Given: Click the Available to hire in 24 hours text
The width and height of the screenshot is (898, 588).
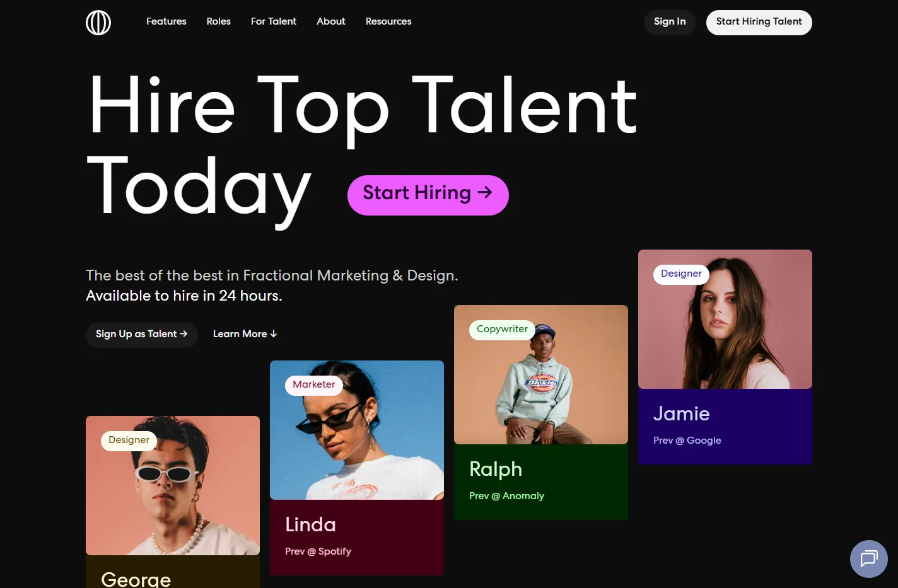Looking at the screenshot, I should [184, 296].
